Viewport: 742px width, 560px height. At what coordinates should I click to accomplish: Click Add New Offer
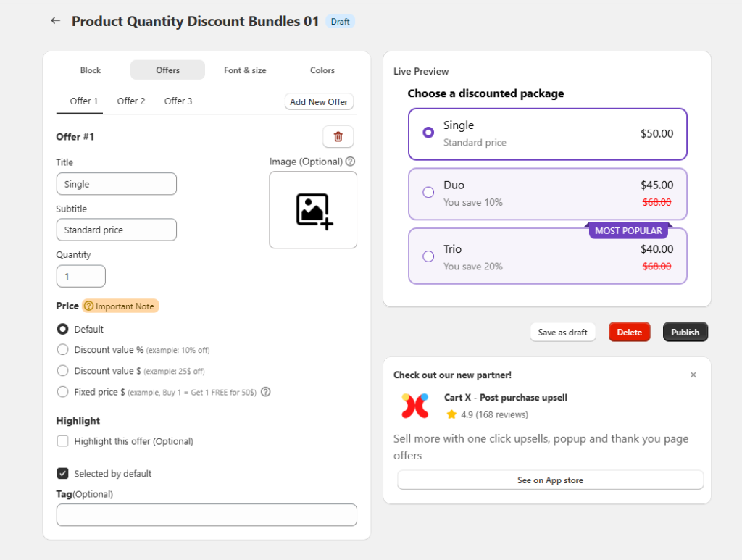[x=319, y=101]
